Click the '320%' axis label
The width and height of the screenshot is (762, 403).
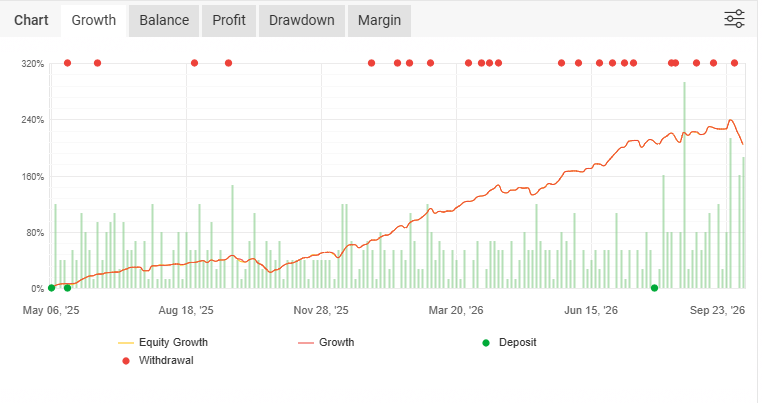[x=33, y=64]
